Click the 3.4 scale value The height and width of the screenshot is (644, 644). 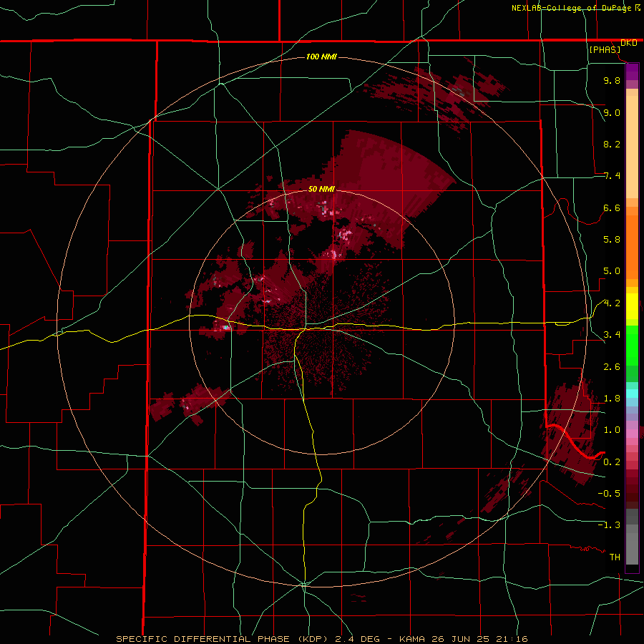tap(612, 335)
